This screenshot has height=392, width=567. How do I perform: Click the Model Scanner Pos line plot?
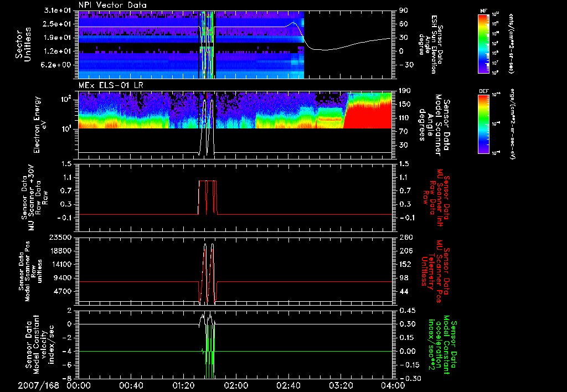pos(235,271)
